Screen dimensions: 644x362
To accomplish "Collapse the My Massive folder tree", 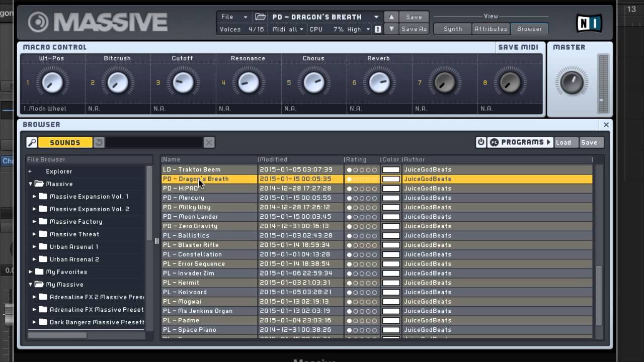I will (x=31, y=285).
